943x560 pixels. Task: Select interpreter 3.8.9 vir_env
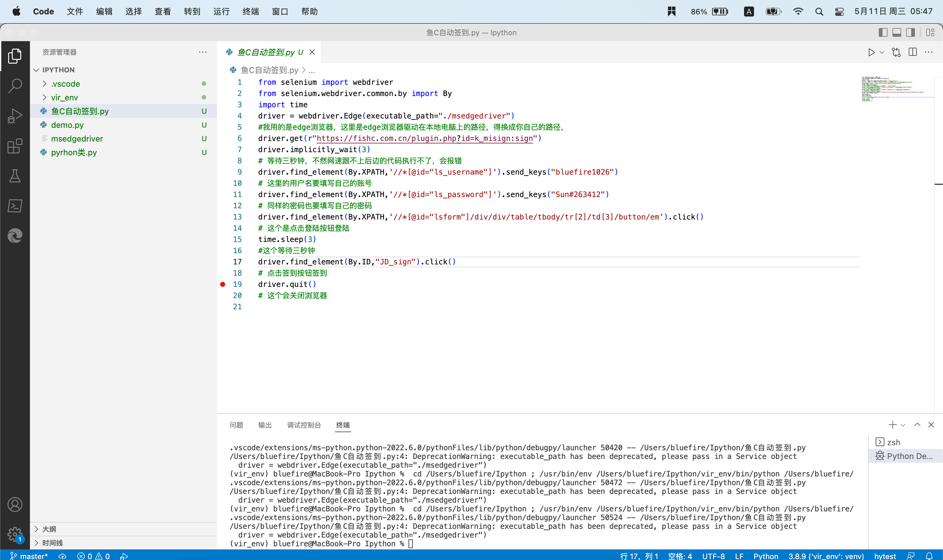[826, 556]
